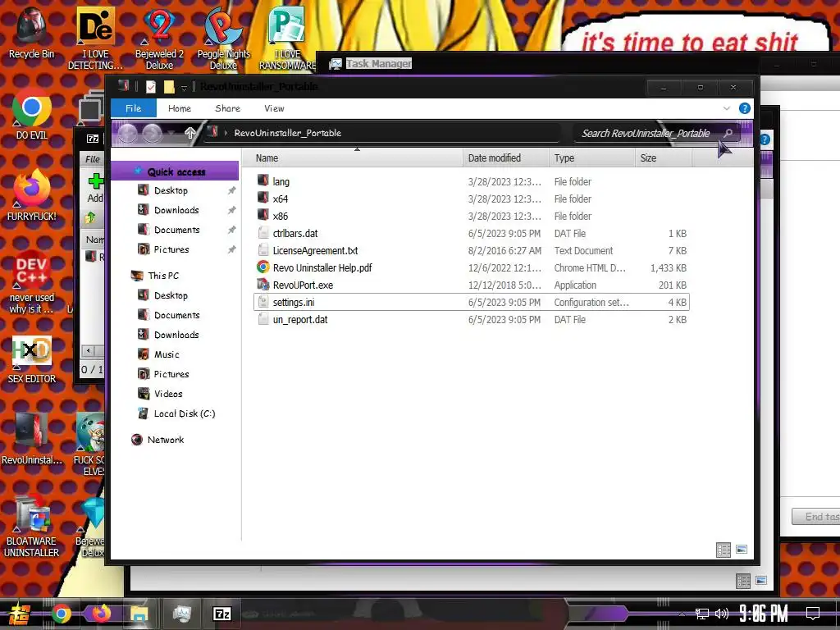
Task: Open Chrome from the taskbar
Action: 61,614
